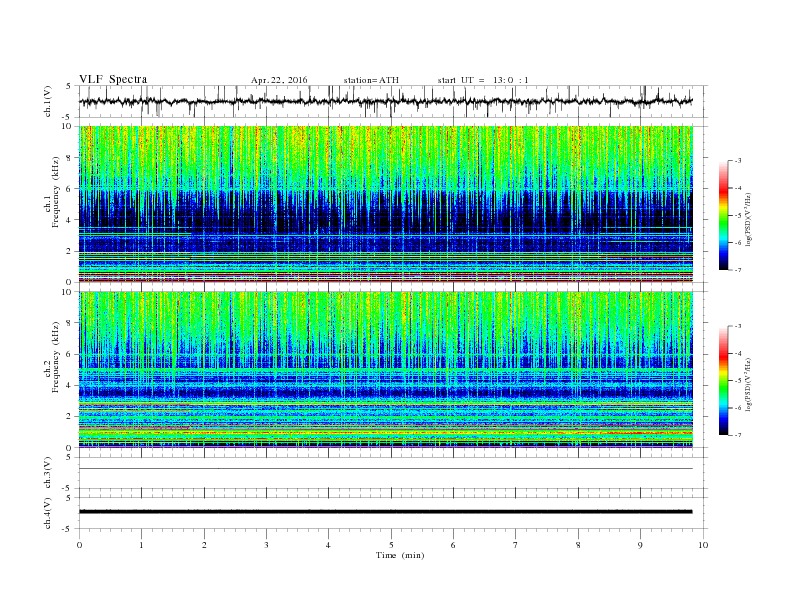
Task: Click the "10" kHz tick atop ch.1 axis
Action: pos(67,126)
